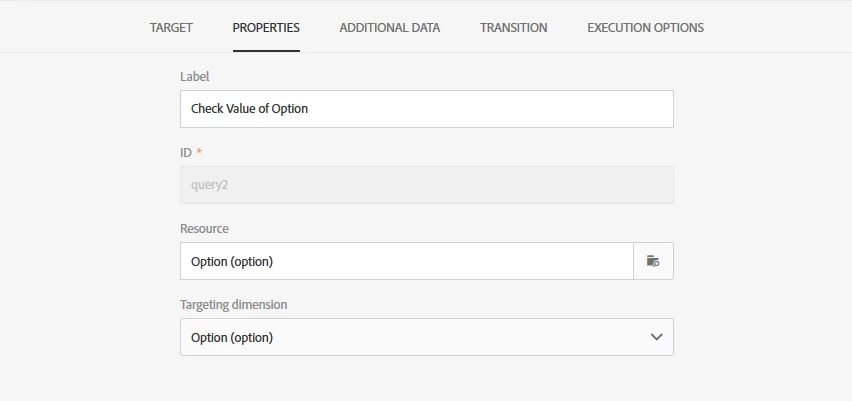Click the 'query2' ID value

pos(210,185)
